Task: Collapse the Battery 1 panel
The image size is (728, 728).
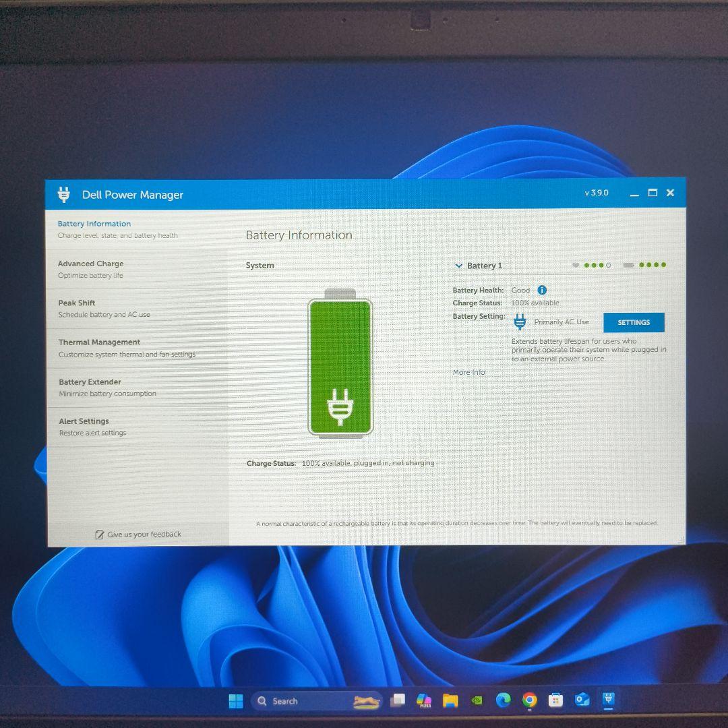Action: click(460, 265)
